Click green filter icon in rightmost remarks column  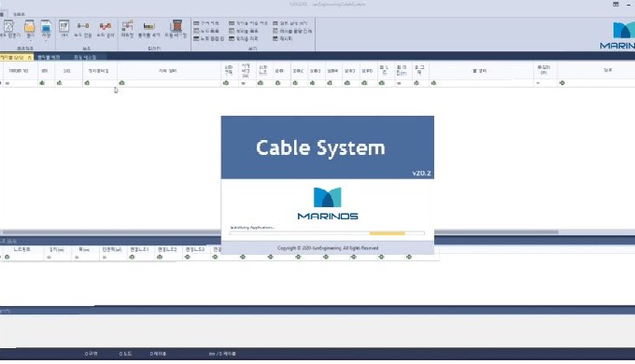(x=562, y=83)
